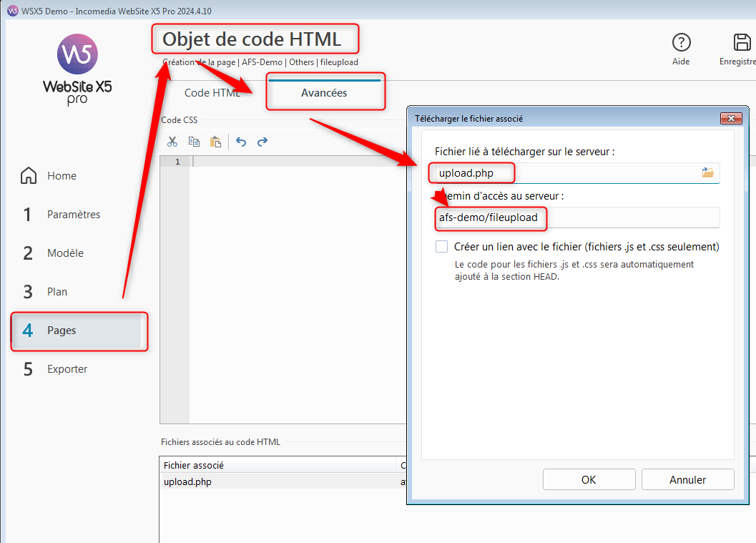Browse for file with folder icon

(707, 172)
